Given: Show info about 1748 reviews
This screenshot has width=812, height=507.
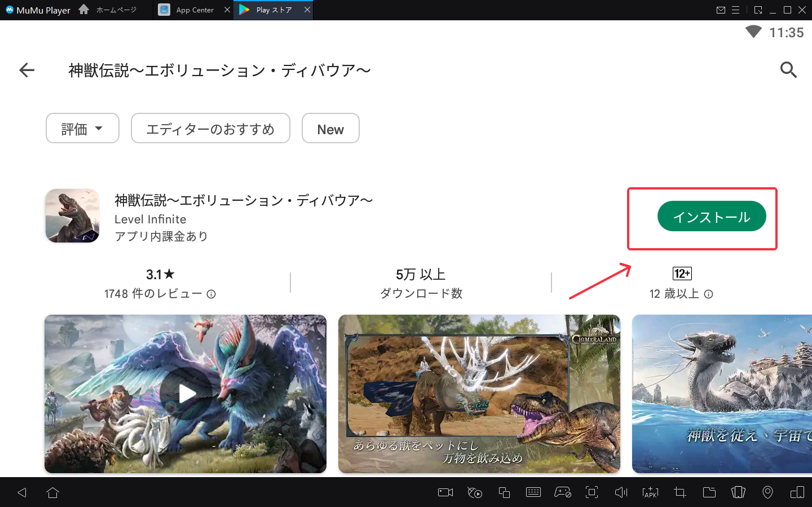Looking at the screenshot, I should (x=211, y=294).
